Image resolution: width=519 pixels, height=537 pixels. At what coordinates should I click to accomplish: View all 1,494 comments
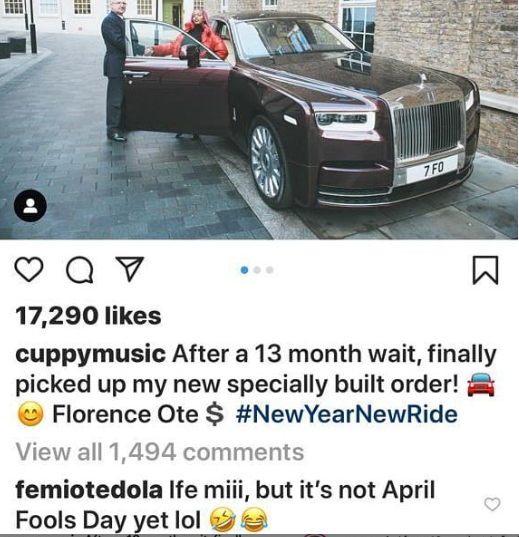(160, 452)
